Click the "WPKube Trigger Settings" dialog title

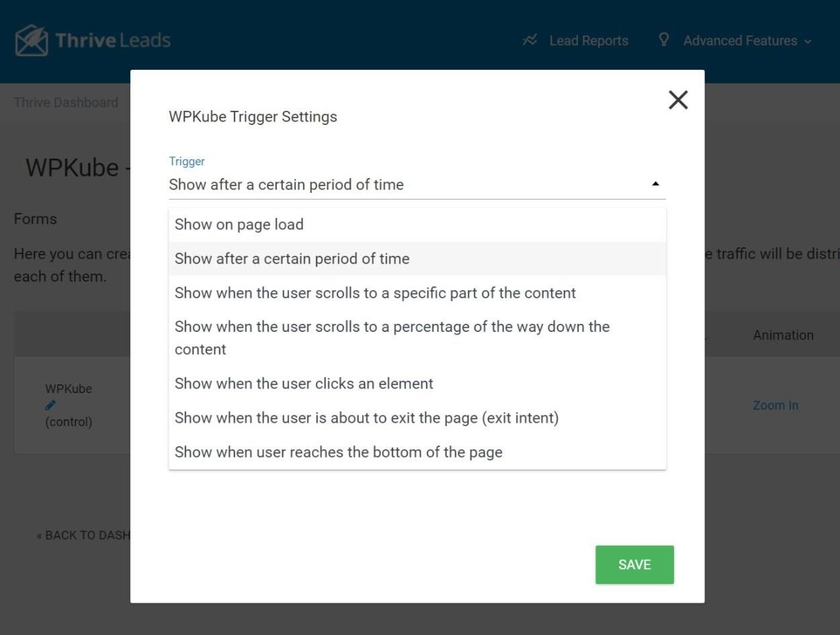[253, 116]
